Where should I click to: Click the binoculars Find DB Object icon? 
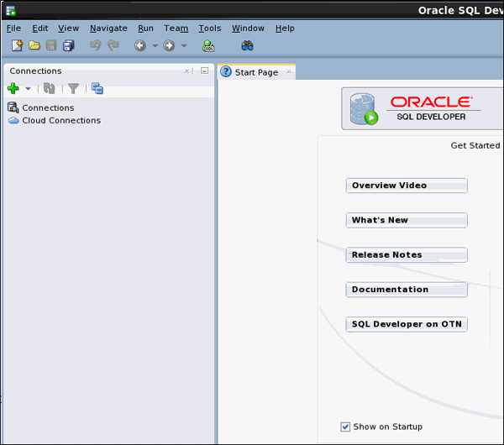[248, 45]
